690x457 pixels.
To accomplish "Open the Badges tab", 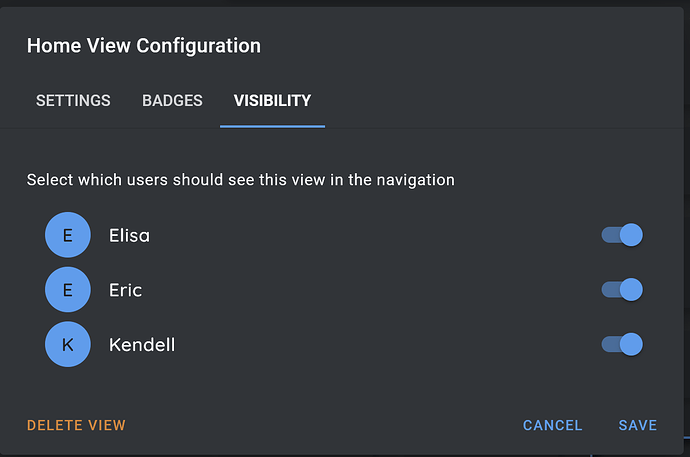I will pyautogui.click(x=172, y=101).
